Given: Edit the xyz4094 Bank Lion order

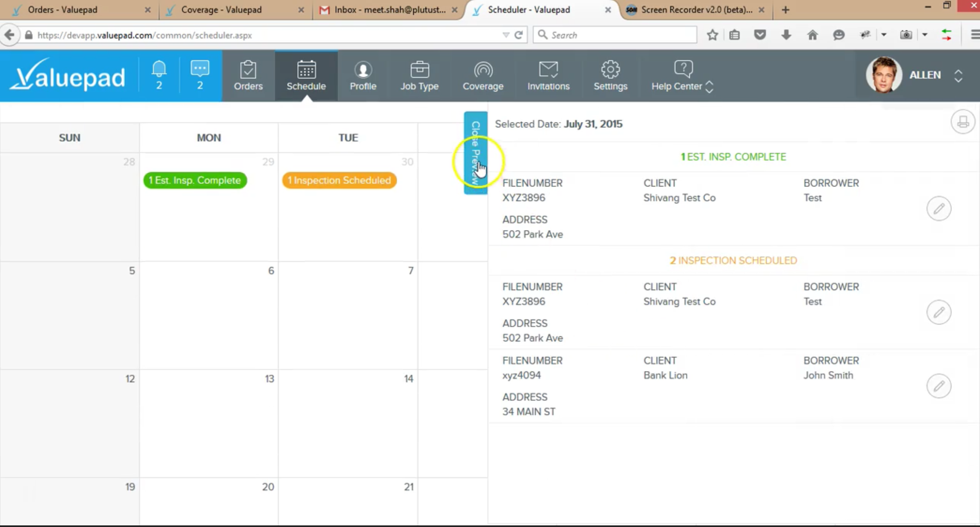Looking at the screenshot, I should [939, 386].
